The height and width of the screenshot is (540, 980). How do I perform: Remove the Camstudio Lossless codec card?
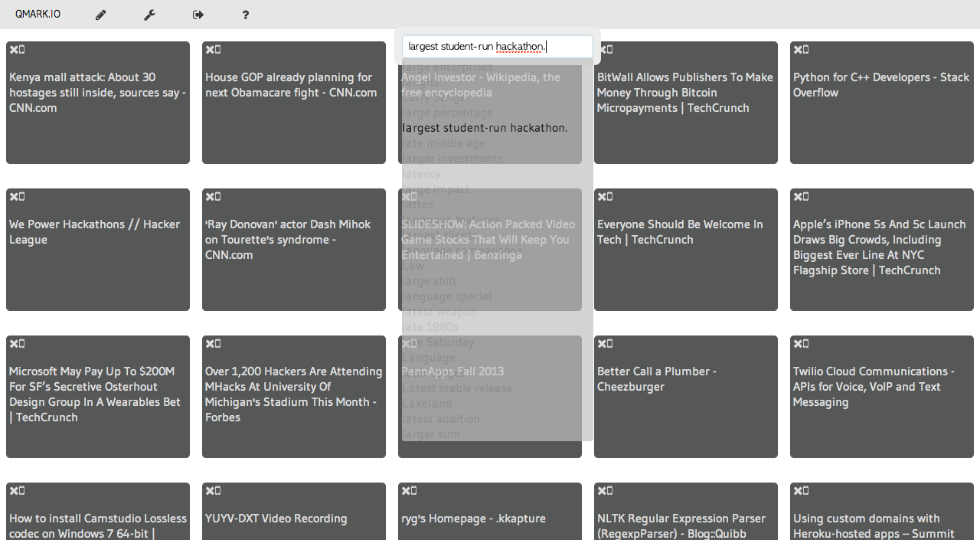13,491
